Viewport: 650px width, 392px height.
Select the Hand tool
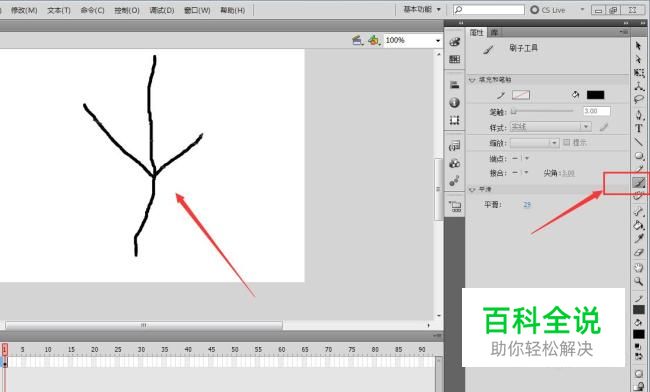pos(639,268)
